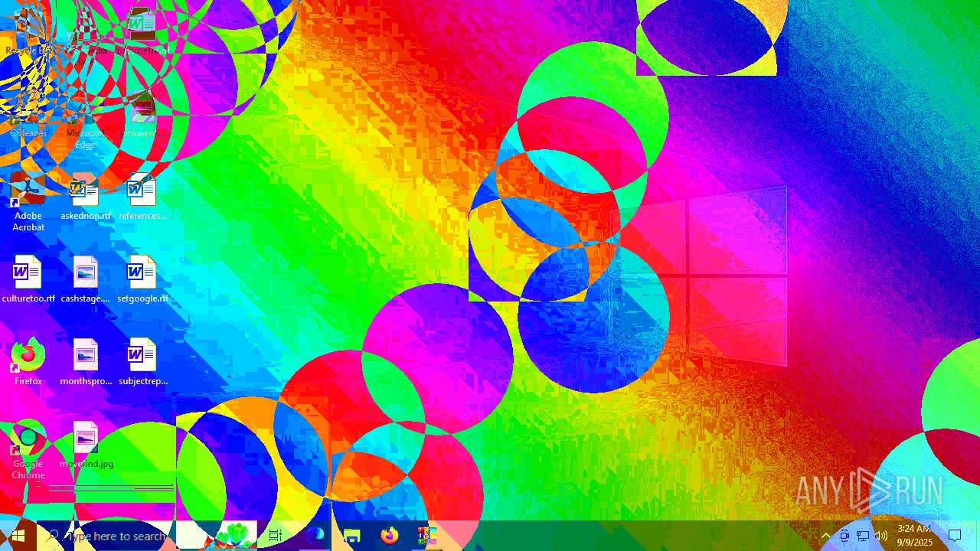The width and height of the screenshot is (980, 551).
Task: Open the network status tray icon
Action: coord(863,536)
